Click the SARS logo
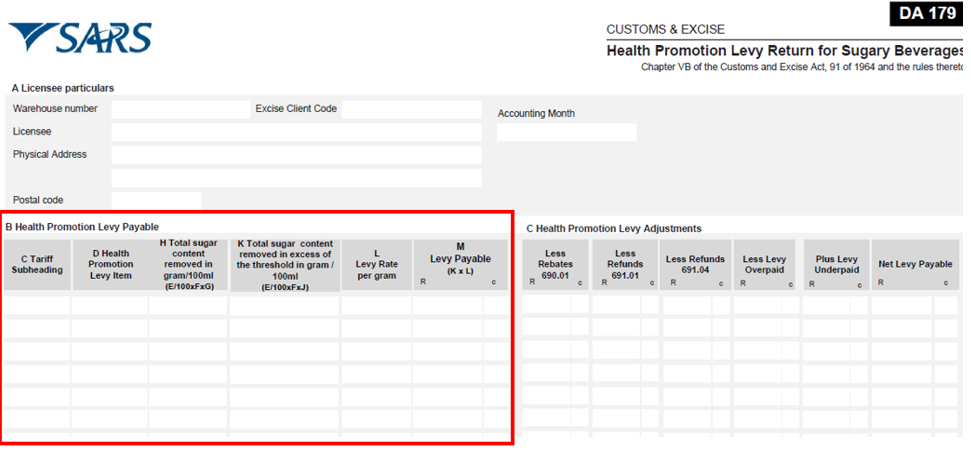The height and width of the screenshot is (452, 971). [x=80, y=38]
